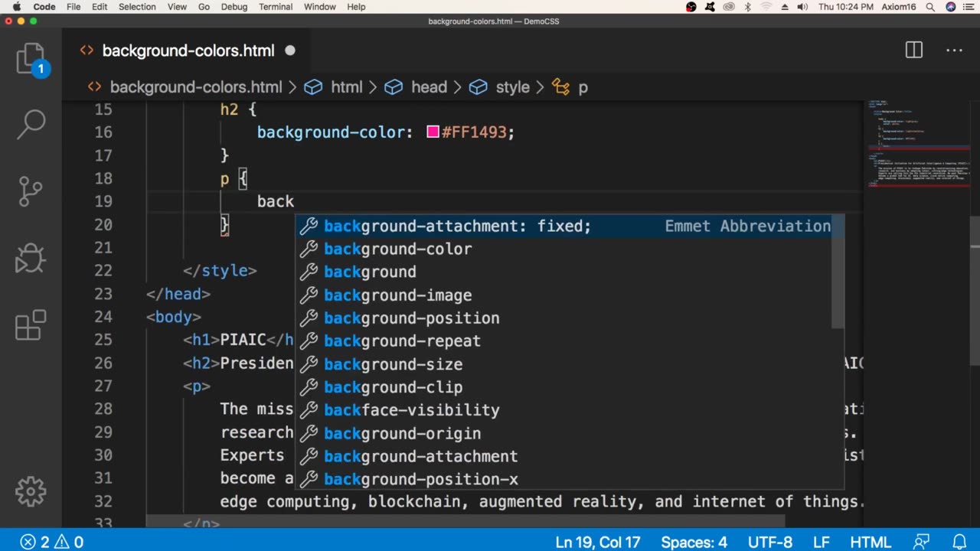Open the Terminal menu
The height and width of the screenshot is (551, 980).
click(276, 7)
